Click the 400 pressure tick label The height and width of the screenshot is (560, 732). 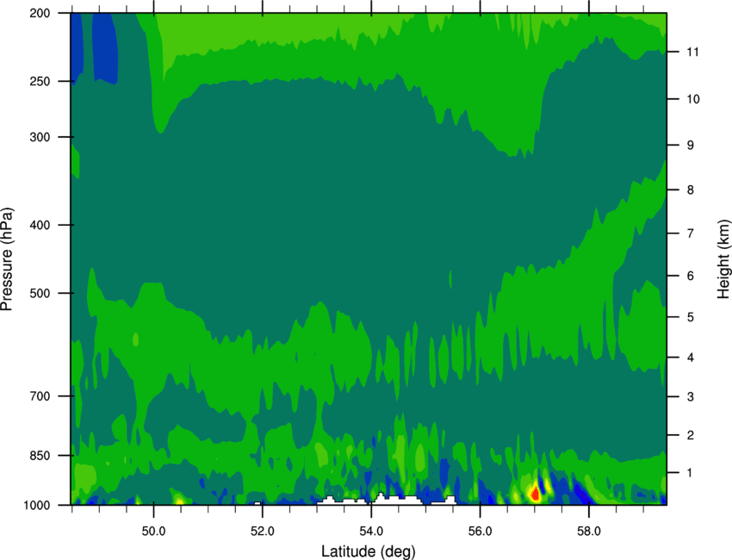click(40, 225)
